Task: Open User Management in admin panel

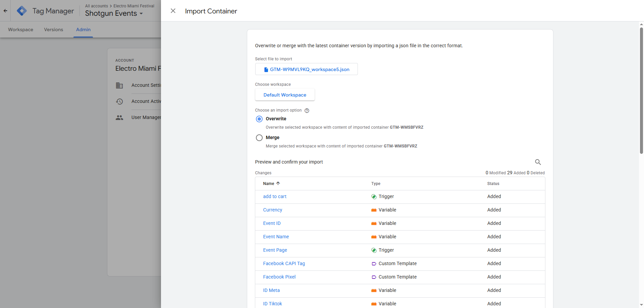Action: pyautogui.click(x=146, y=117)
